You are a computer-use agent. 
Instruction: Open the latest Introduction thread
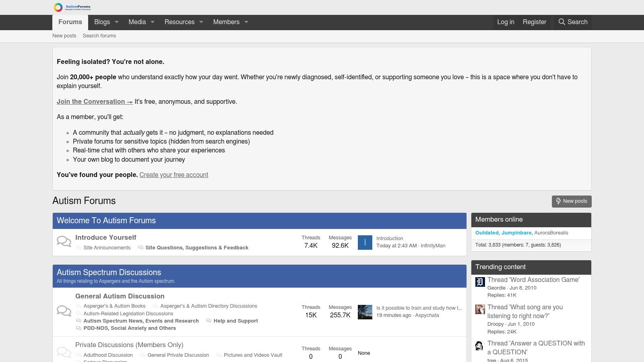pyautogui.click(x=390, y=239)
